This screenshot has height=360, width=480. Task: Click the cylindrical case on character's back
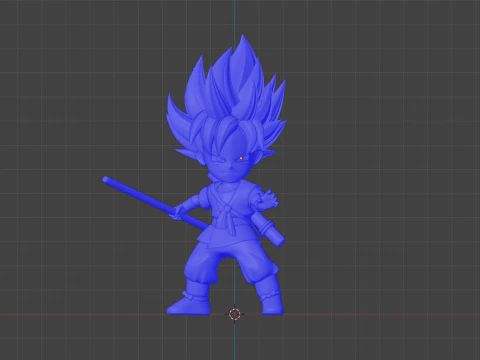268,229
